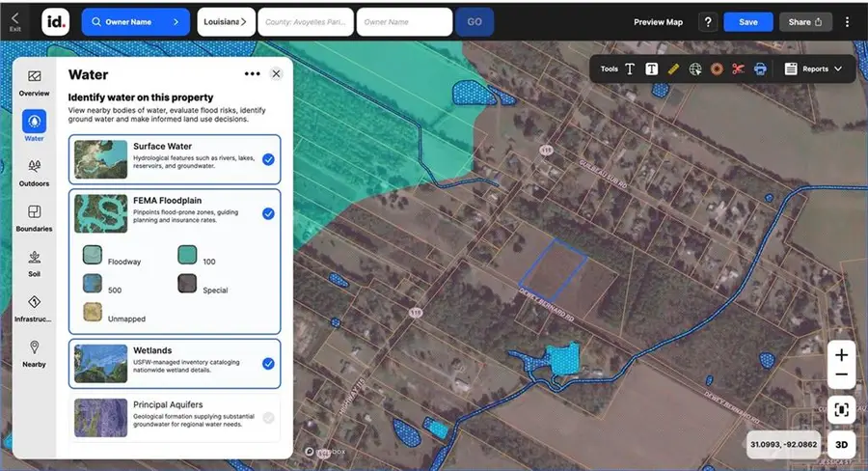Click the blue printer icon

point(760,69)
